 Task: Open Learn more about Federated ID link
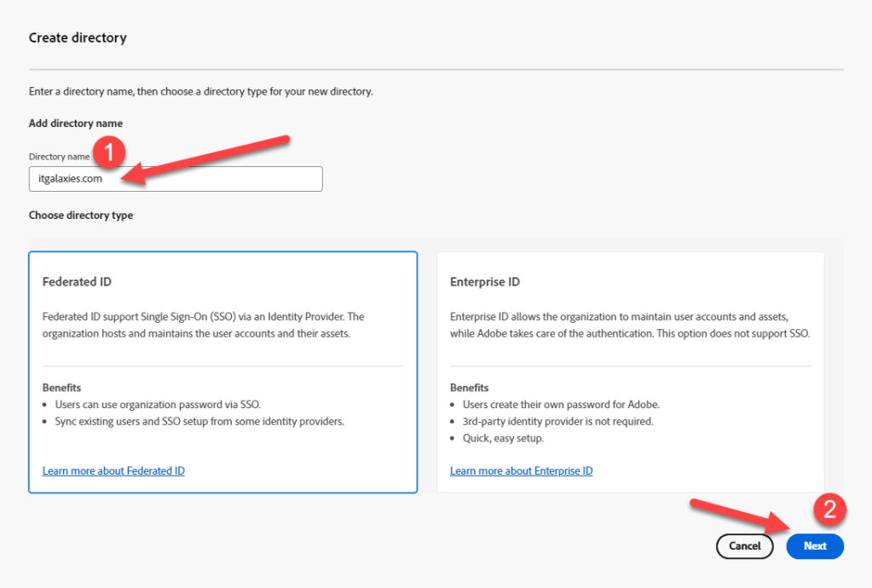pos(113,470)
